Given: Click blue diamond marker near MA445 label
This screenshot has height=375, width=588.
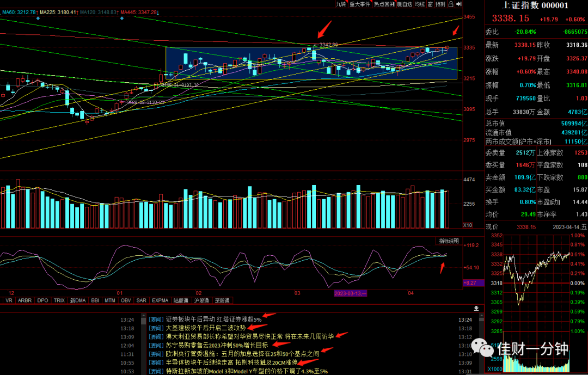Looking at the screenshot, I should point(122,18).
